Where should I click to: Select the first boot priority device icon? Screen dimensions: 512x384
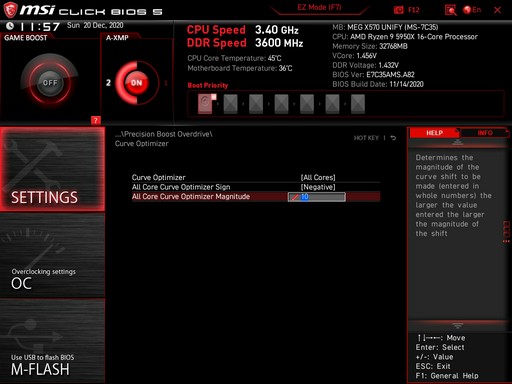coord(206,104)
